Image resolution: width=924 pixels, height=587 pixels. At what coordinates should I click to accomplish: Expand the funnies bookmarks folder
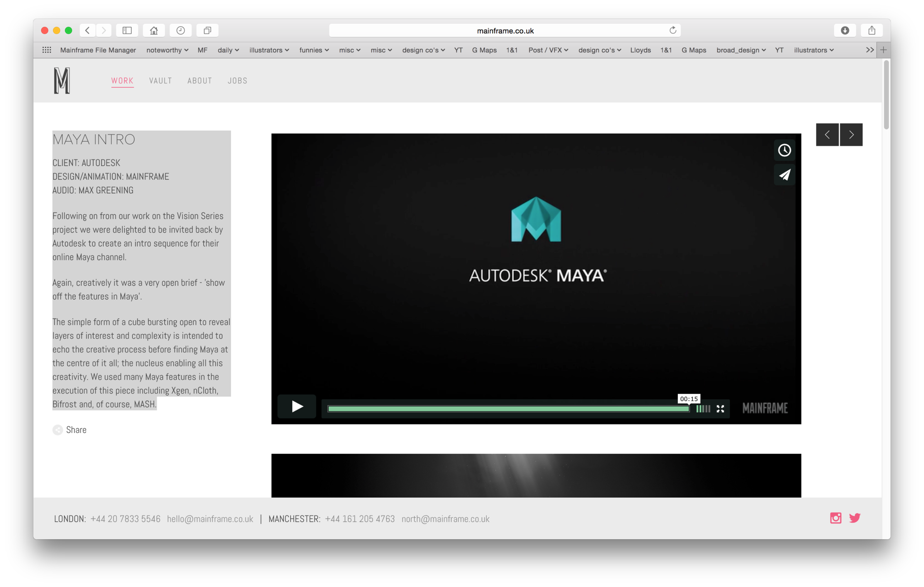[x=314, y=50]
